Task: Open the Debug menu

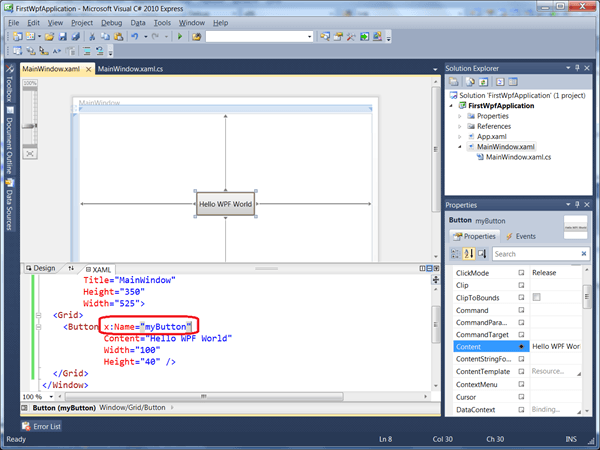Action: (x=111, y=23)
